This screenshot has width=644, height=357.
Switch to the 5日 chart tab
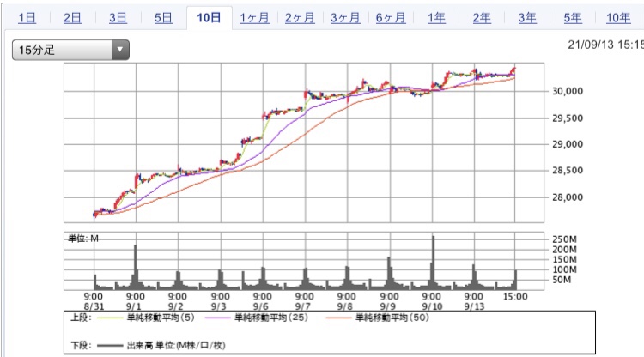click(x=163, y=18)
